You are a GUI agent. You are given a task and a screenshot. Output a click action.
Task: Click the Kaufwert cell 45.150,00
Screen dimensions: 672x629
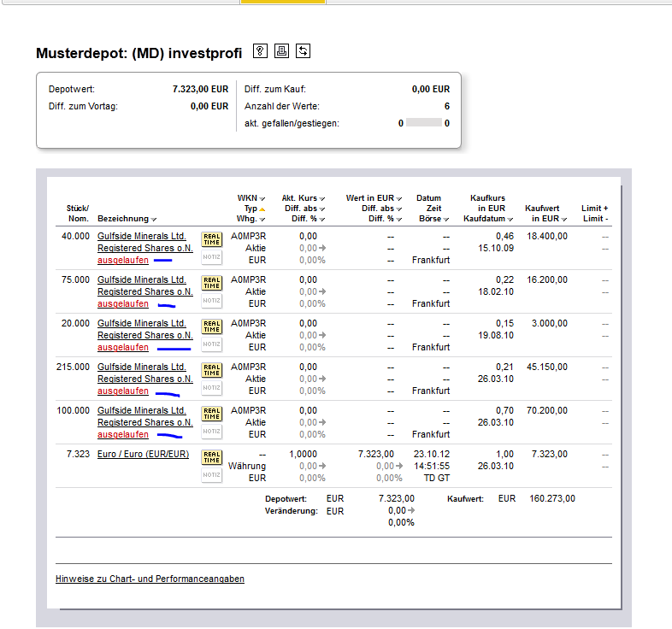tap(547, 367)
